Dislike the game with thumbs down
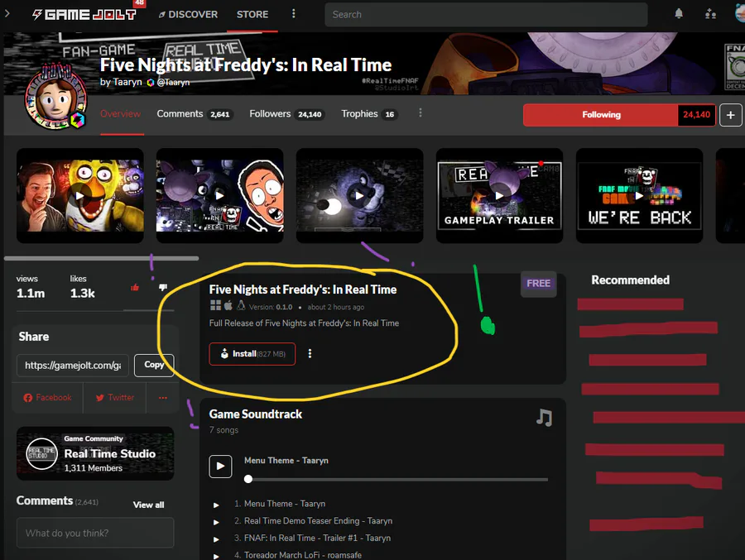The image size is (745, 560). click(163, 287)
